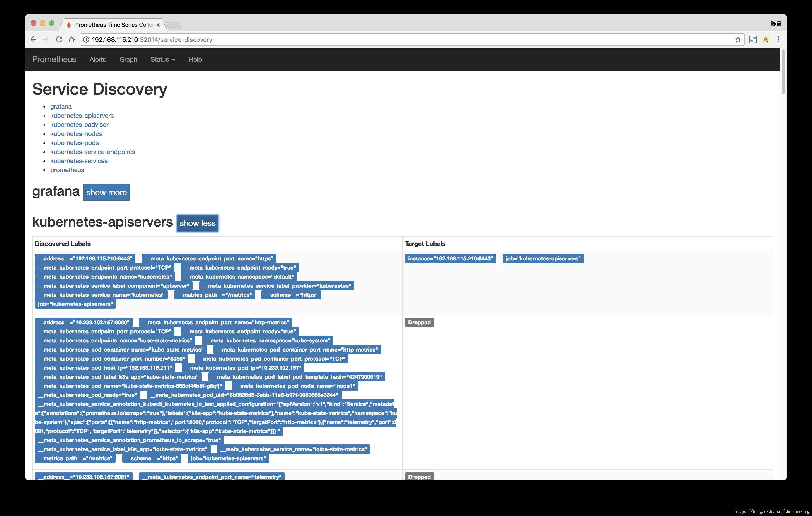This screenshot has width=812, height=516.
Task: Expand grafana with the show more button
Action: coord(106,192)
